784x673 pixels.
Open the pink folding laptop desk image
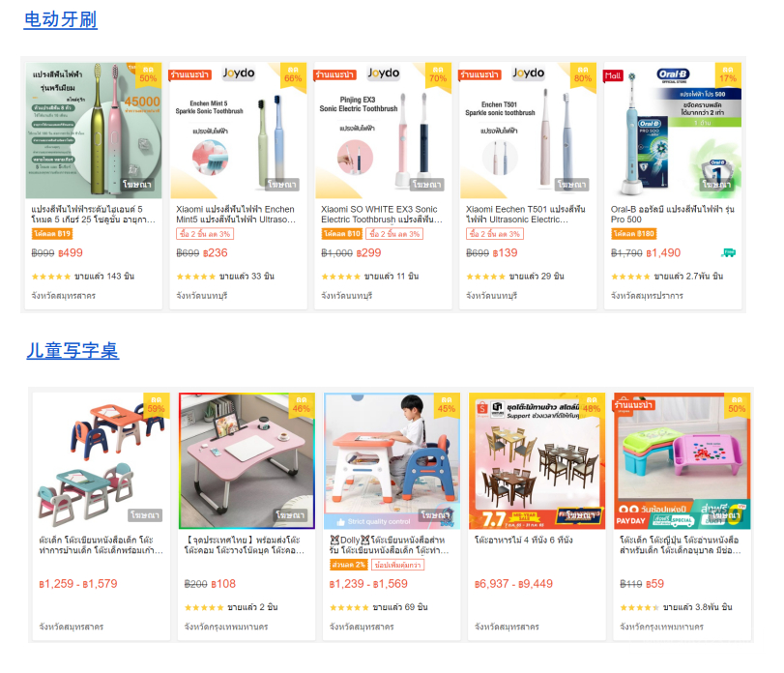pyautogui.click(x=247, y=461)
